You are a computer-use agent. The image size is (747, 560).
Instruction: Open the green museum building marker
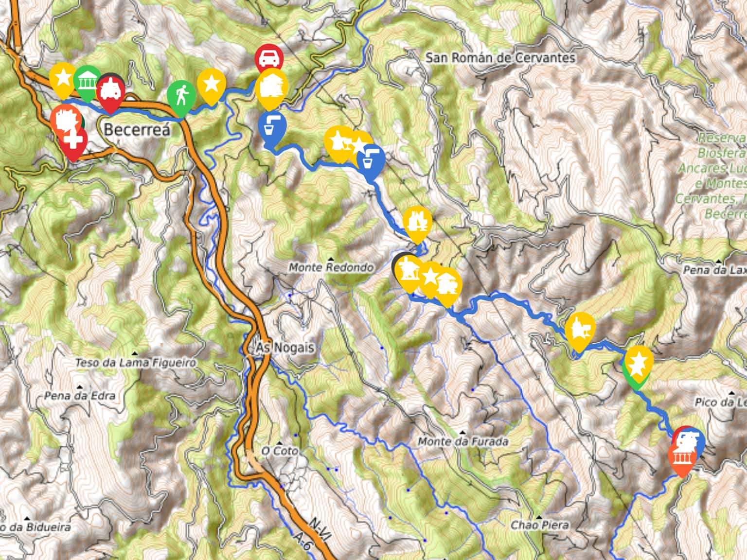click(x=88, y=83)
